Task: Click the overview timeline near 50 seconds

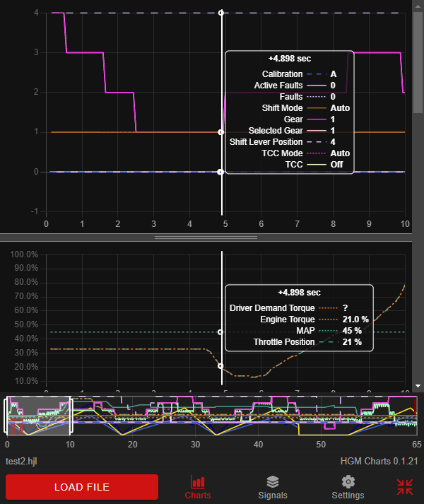Action: [322, 417]
